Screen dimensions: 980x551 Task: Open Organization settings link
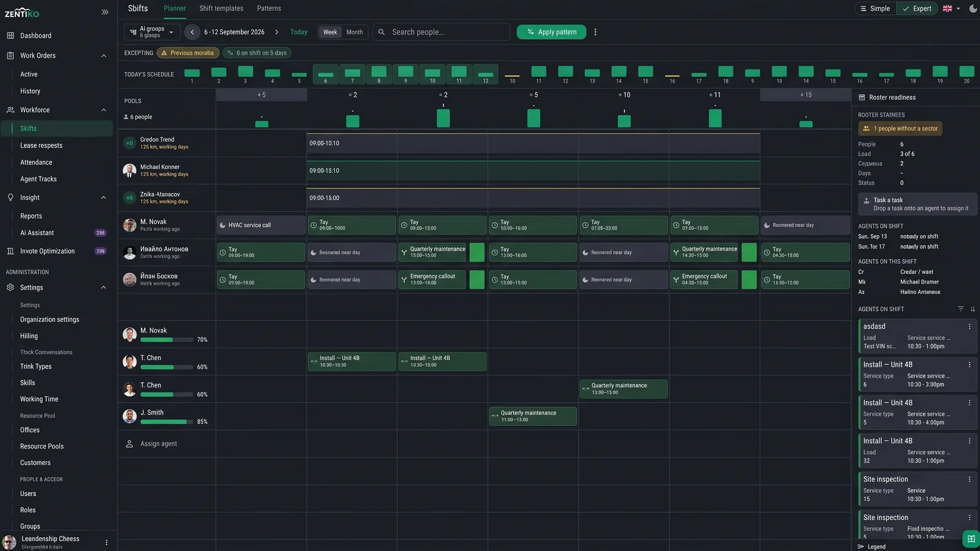click(x=50, y=320)
